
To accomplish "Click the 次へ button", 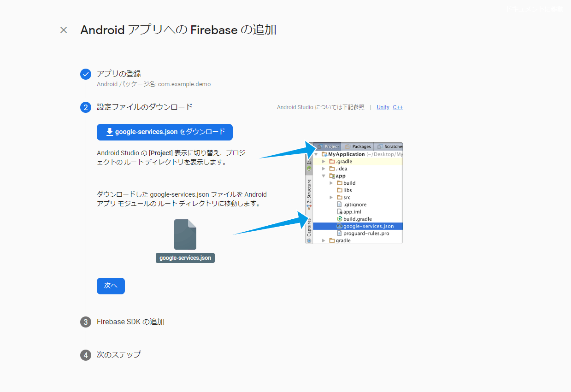I will coord(111,286).
